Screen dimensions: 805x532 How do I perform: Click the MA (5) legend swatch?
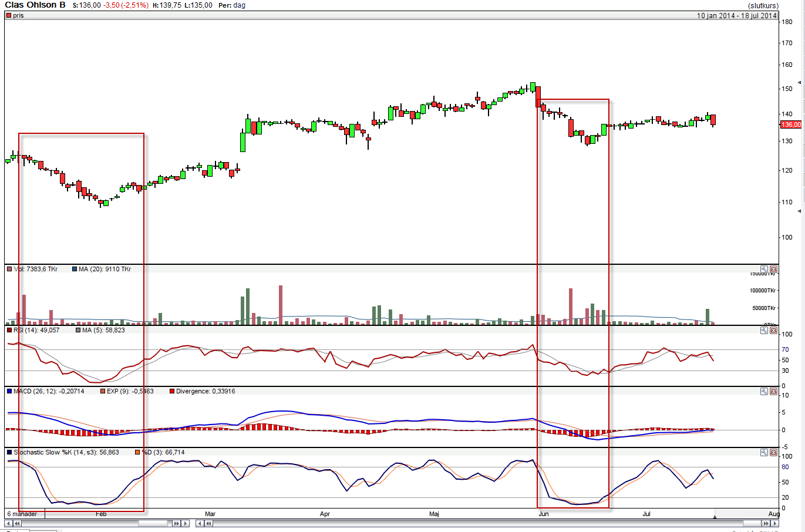(x=78, y=331)
